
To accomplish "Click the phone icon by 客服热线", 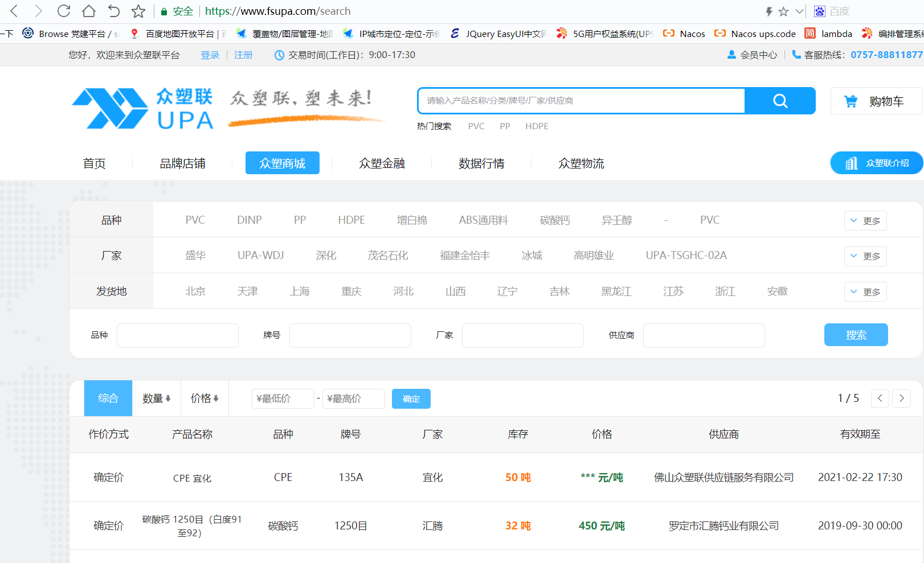I will 796,55.
